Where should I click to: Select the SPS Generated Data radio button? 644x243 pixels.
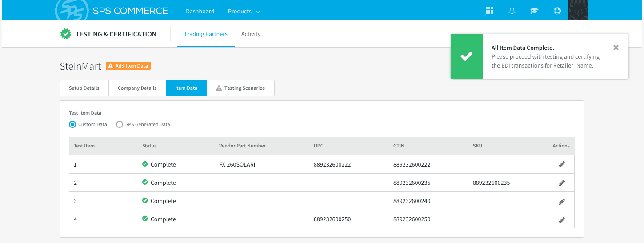click(x=120, y=124)
